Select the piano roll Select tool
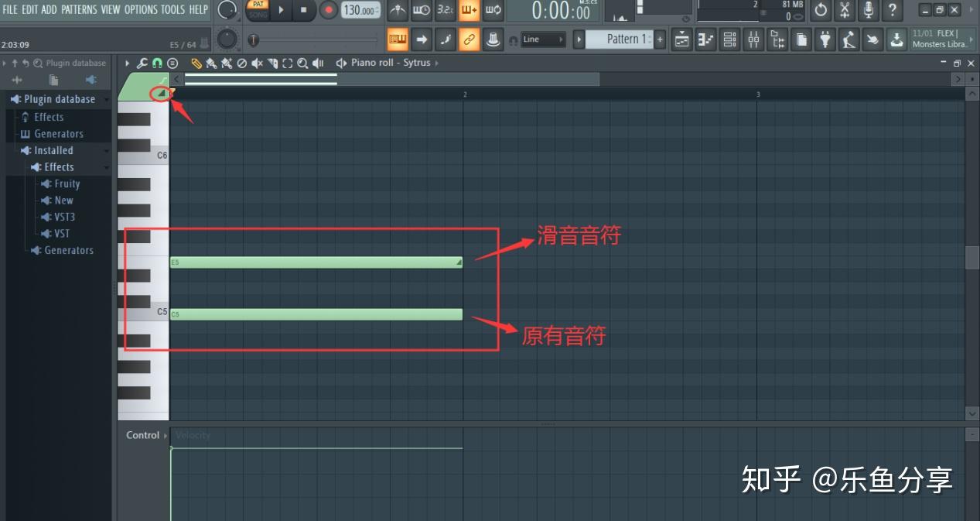This screenshot has height=521, width=980. [x=288, y=63]
